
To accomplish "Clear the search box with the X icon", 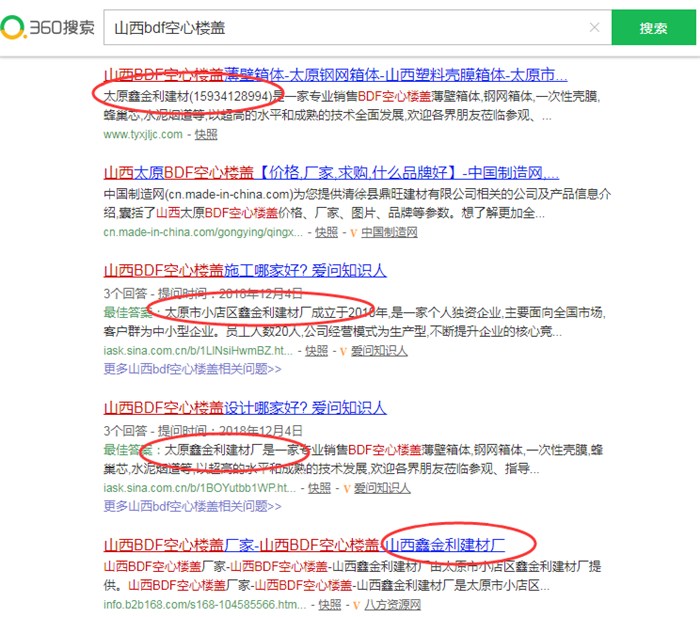I will (x=594, y=28).
